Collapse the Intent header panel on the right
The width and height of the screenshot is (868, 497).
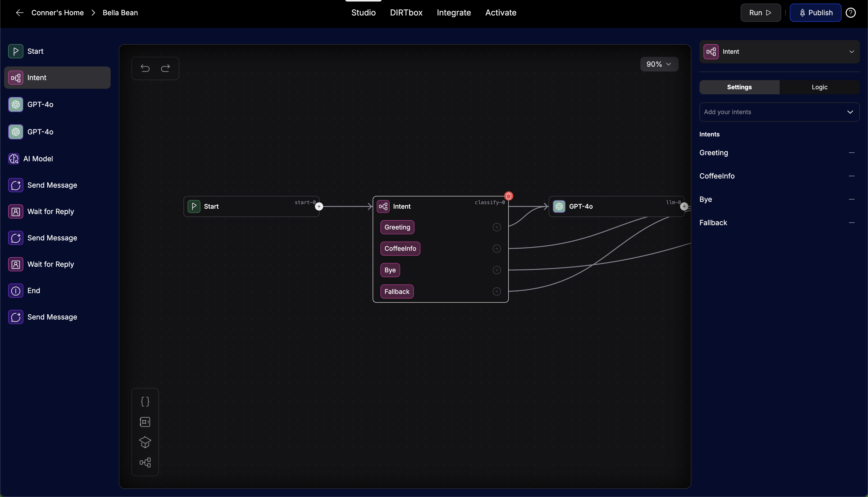pos(851,51)
